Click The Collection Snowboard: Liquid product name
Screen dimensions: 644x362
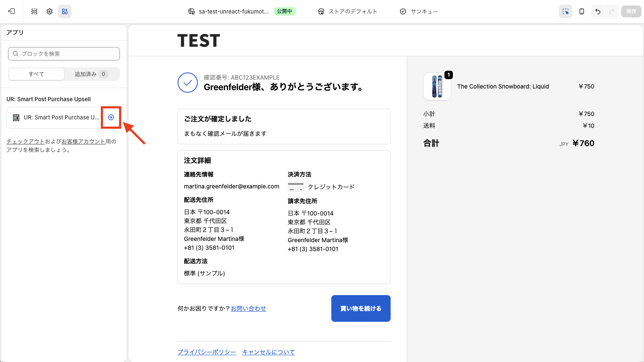[x=503, y=86]
